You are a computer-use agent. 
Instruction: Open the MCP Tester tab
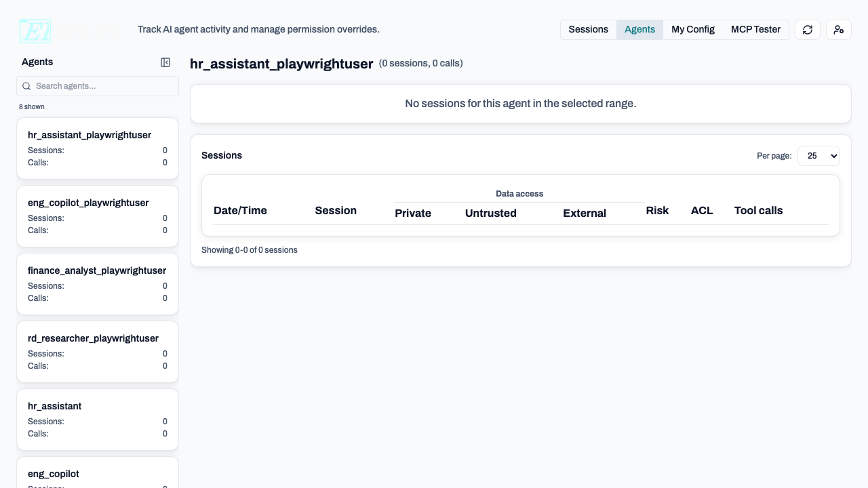[755, 30]
